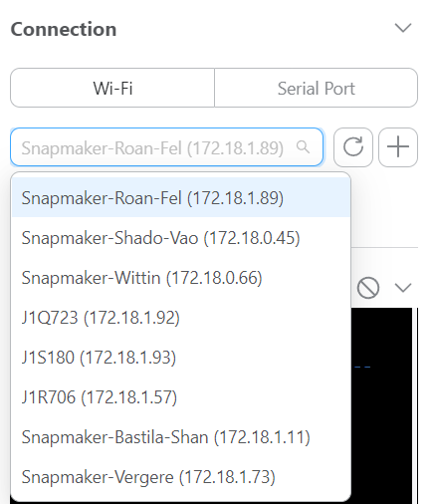This screenshot has width=433, height=504.
Task: Select Snapmaker-Bastila-Shan (172.18.1.11)
Action: pyautogui.click(x=181, y=437)
